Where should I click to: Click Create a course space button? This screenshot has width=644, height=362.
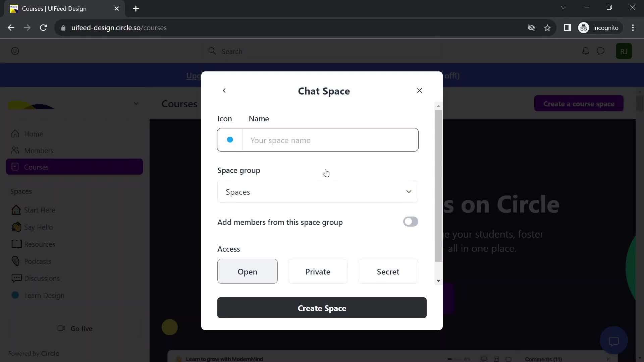579,104
